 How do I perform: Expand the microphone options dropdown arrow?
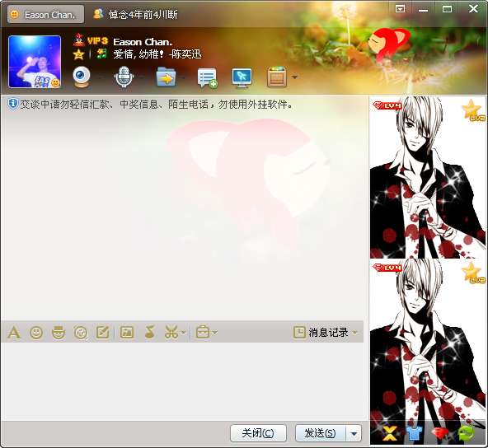pos(141,77)
